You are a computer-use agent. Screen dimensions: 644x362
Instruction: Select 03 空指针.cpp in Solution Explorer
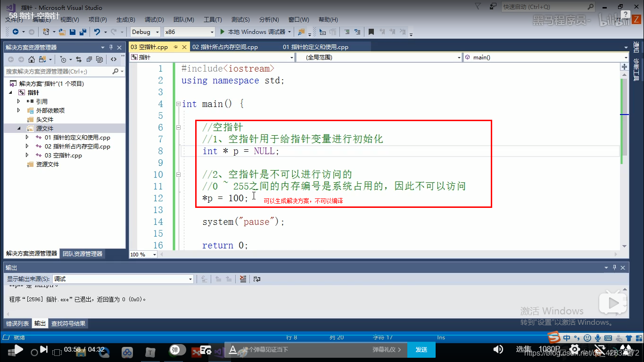point(63,155)
